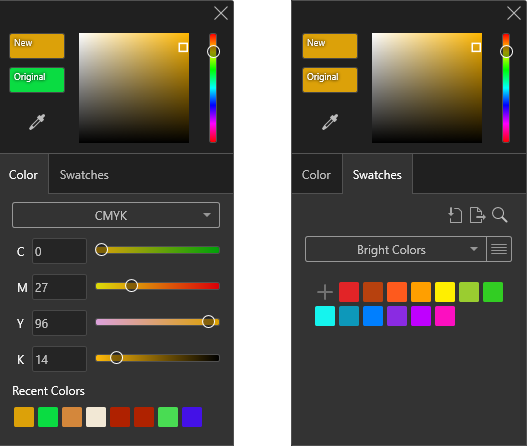527x446 pixels.
Task: Click the Original color preview in right panel
Action: click(x=330, y=80)
